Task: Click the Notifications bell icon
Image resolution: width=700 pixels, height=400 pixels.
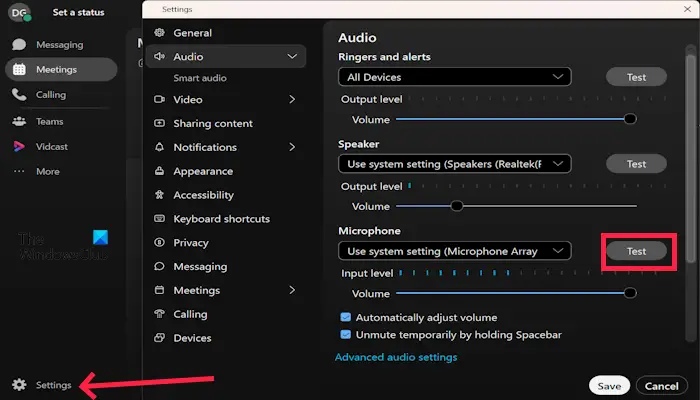Action: (x=159, y=147)
